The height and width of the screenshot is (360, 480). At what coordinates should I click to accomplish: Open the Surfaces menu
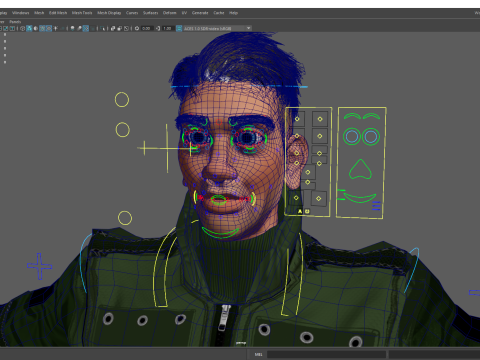(151, 13)
